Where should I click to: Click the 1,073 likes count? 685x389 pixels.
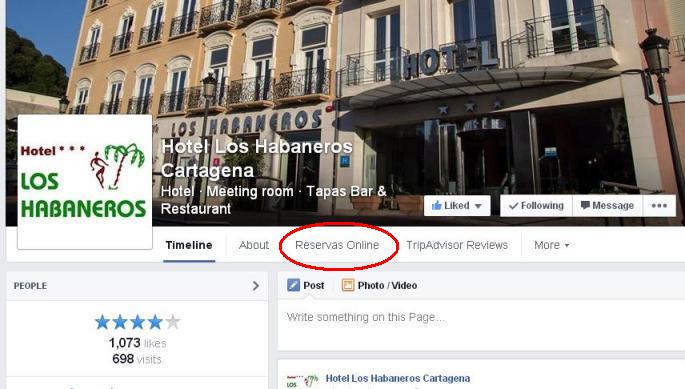[x=137, y=343]
